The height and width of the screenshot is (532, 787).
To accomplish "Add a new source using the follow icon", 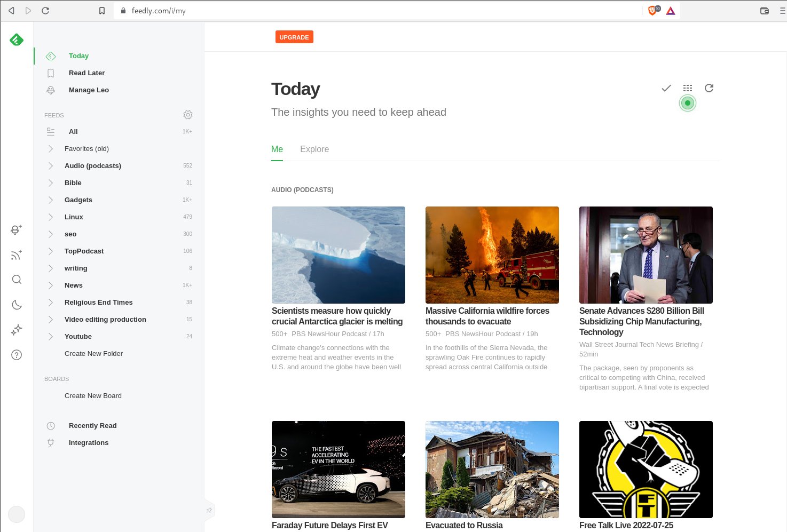I will (x=16, y=255).
